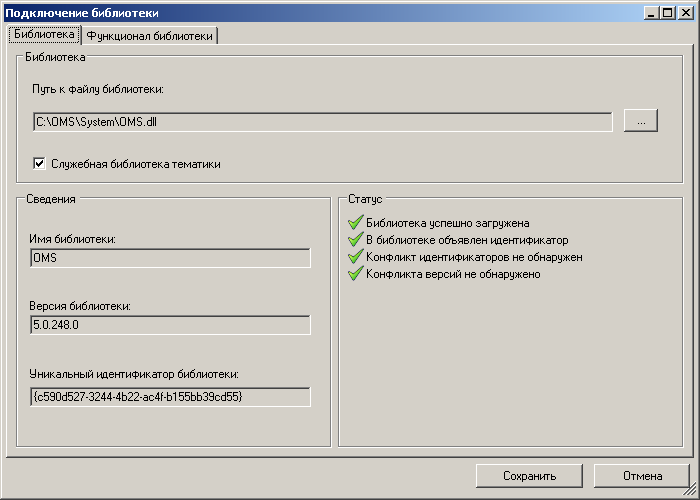Image resolution: width=700 pixels, height=500 pixels.
Task: Close the dialog using the title bar X
Action: click(x=686, y=12)
